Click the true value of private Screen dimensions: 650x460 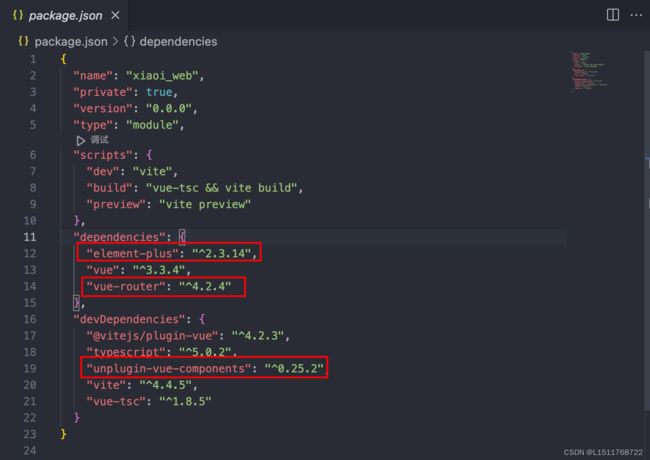coord(159,92)
